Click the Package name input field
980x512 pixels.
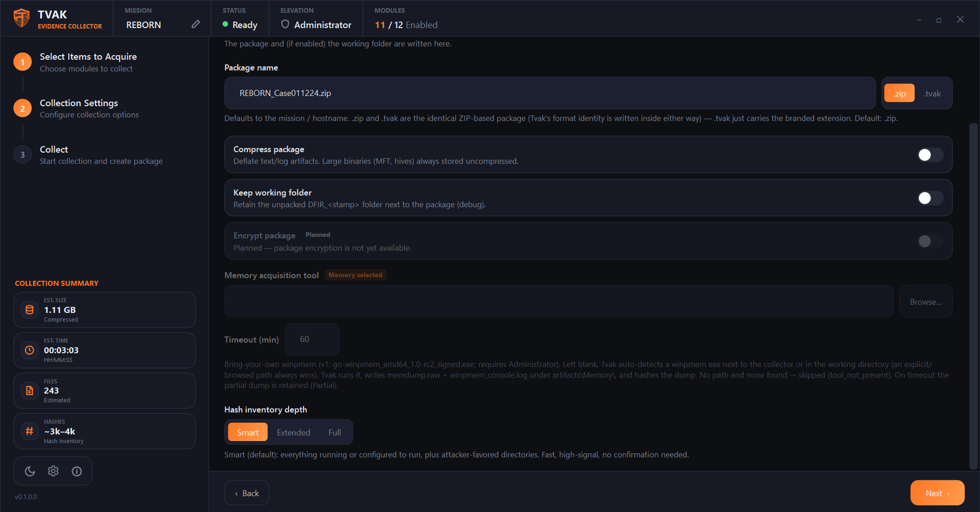click(x=550, y=93)
